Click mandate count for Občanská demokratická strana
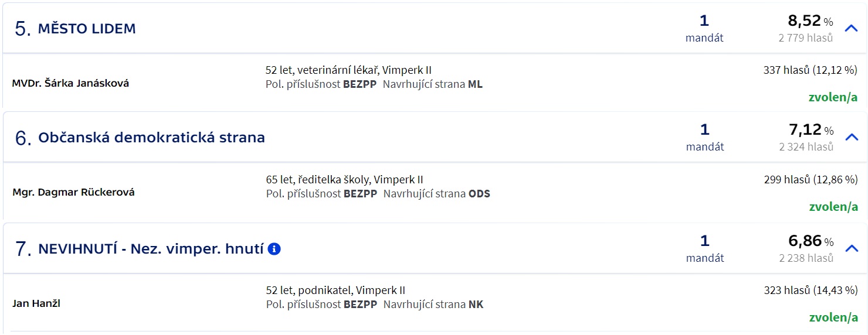 (x=705, y=137)
